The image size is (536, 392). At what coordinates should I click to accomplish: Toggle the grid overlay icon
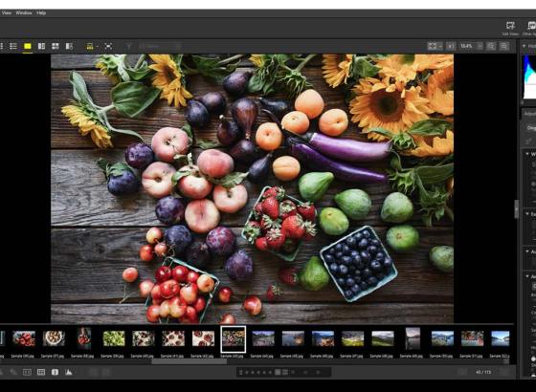41,372
